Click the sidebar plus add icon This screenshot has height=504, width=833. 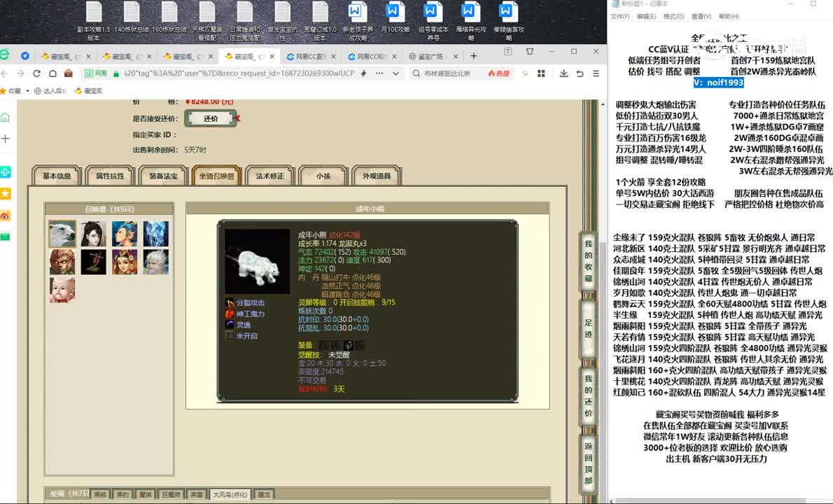click(6, 139)
